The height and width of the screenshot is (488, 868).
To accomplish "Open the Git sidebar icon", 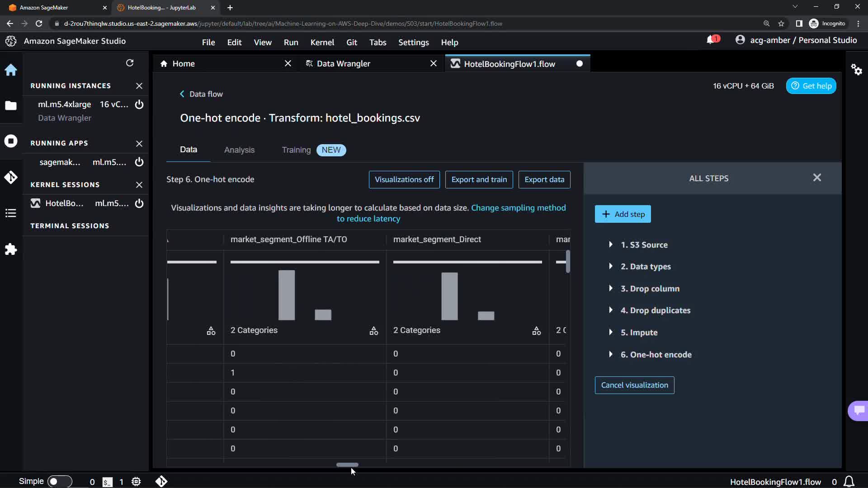I will [11, 177].
